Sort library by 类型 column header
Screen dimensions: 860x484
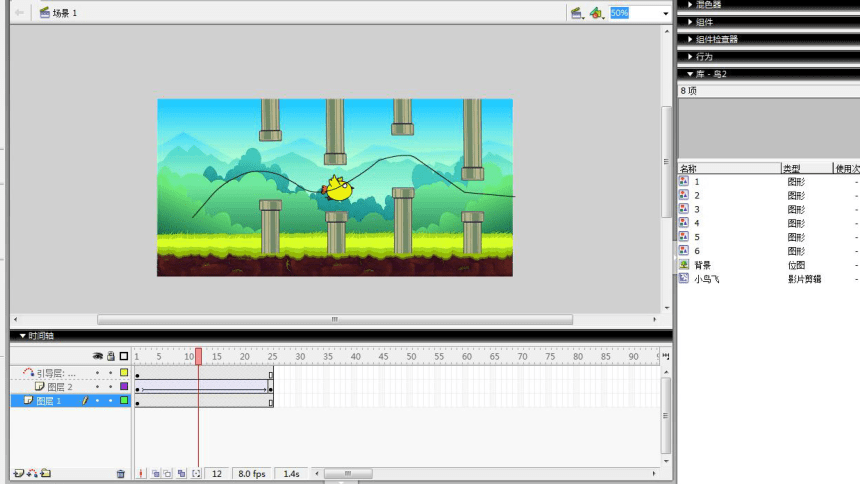tap(807, 168)
